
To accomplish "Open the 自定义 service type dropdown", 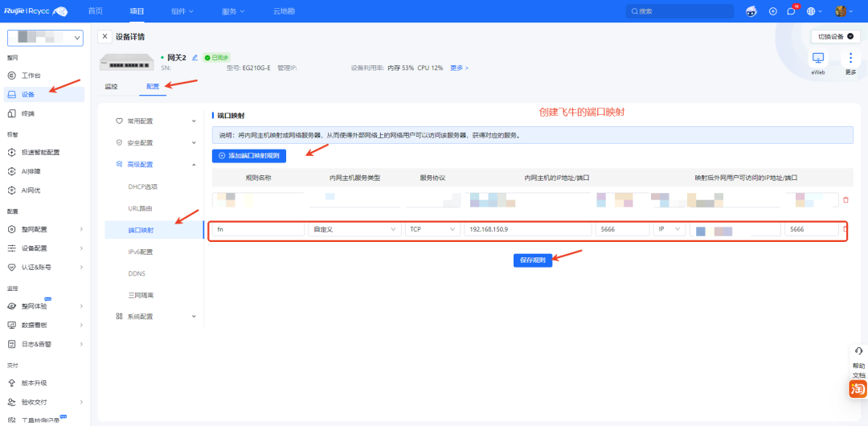I will point(355,229).
